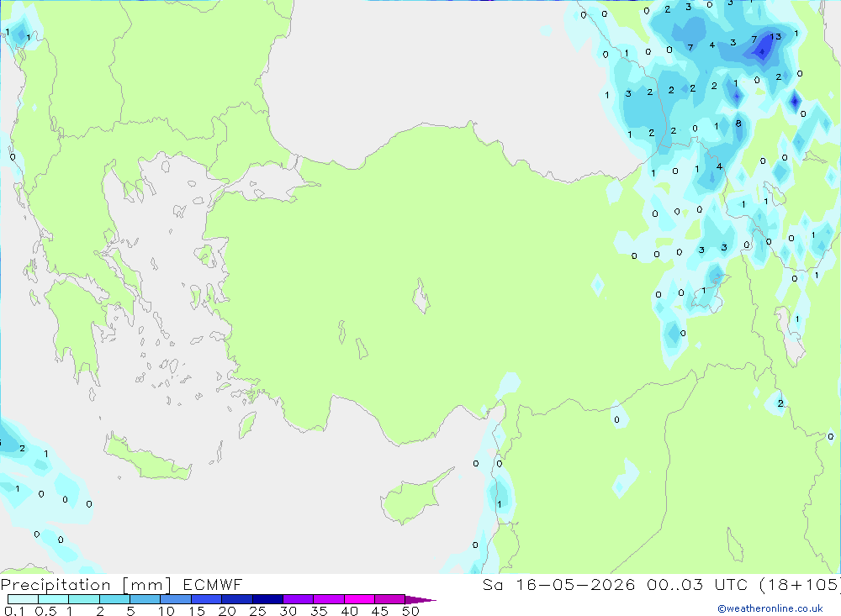The width and height of the screenshot is (841, 616).
Task: Select the '10' legend scale label
Action: 166,611
